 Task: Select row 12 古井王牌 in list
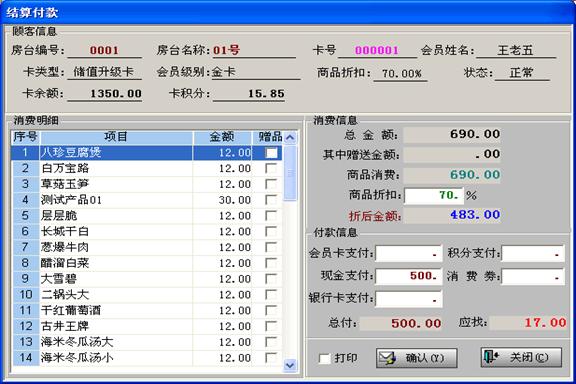pyautogui.click(x=147, y=326)
